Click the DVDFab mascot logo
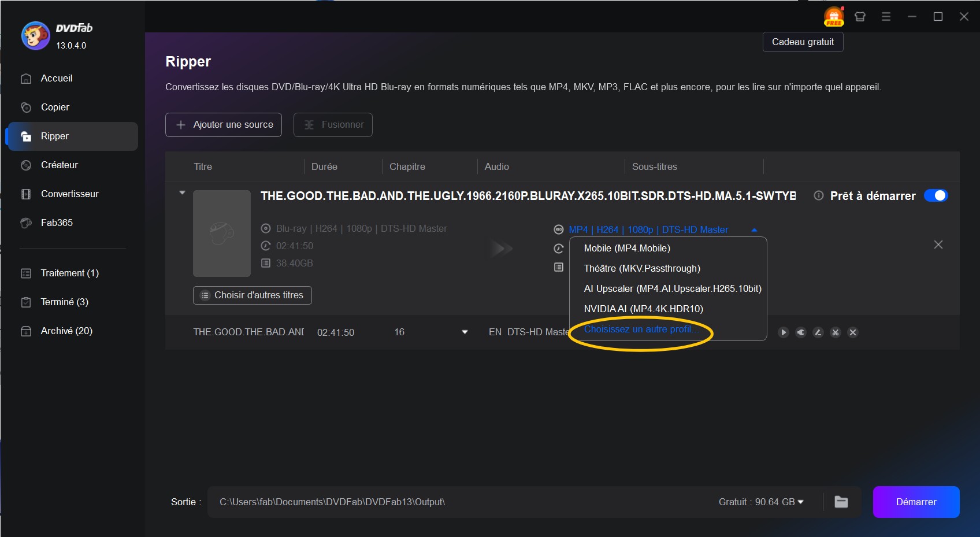This screenshot has width=980, height=537. click(35, 36)
